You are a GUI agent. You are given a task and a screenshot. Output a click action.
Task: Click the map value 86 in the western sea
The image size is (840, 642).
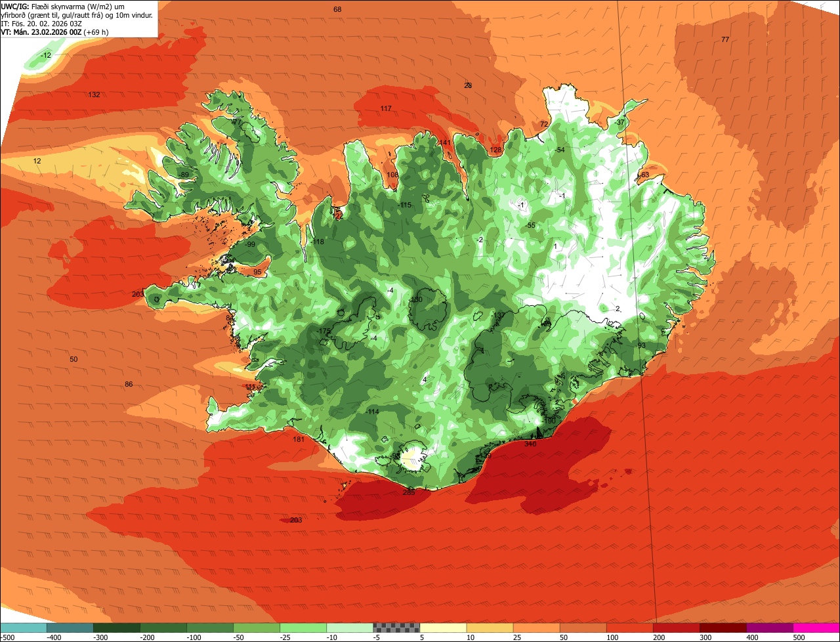[129, 384]
